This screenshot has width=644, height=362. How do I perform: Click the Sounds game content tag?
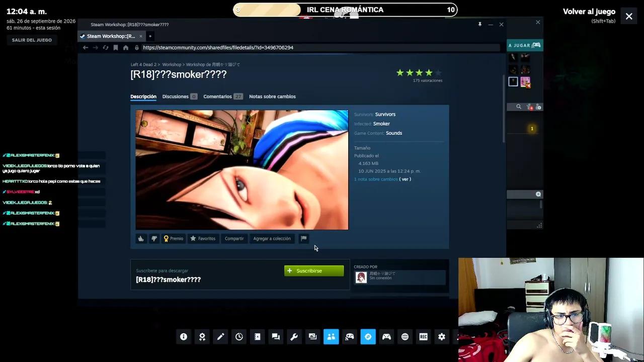394,133
